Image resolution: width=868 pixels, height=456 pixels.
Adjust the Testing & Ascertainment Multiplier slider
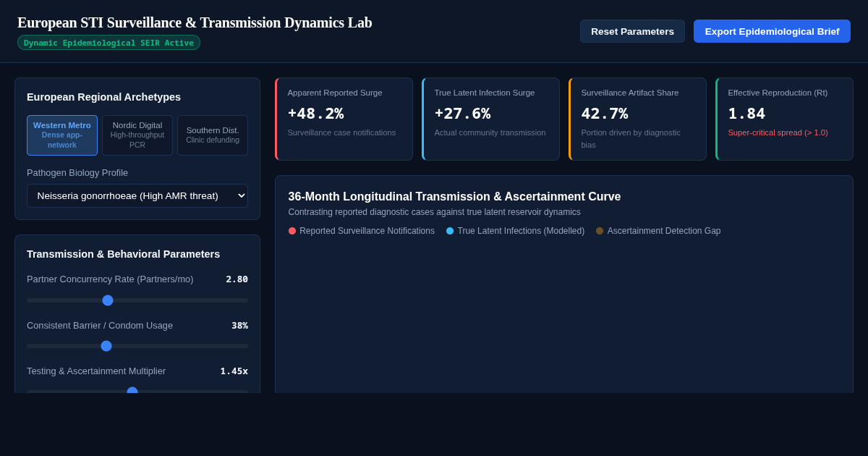pos(137,391)
